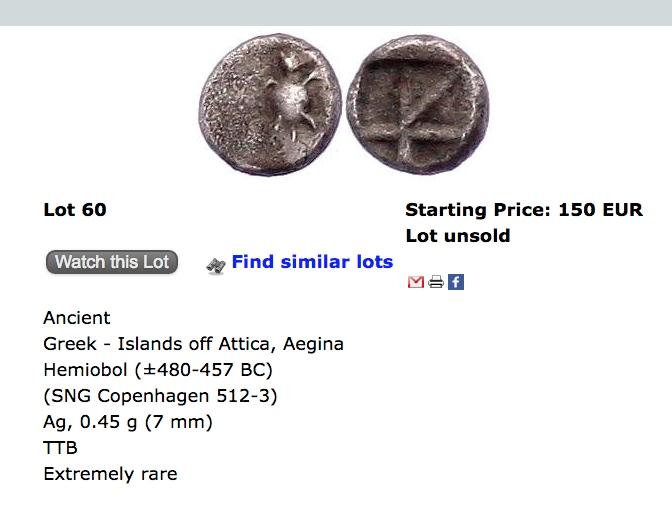Click the word Ancient in the description
672x516 pixels.
pyautogui.click(x=77, y=318)
